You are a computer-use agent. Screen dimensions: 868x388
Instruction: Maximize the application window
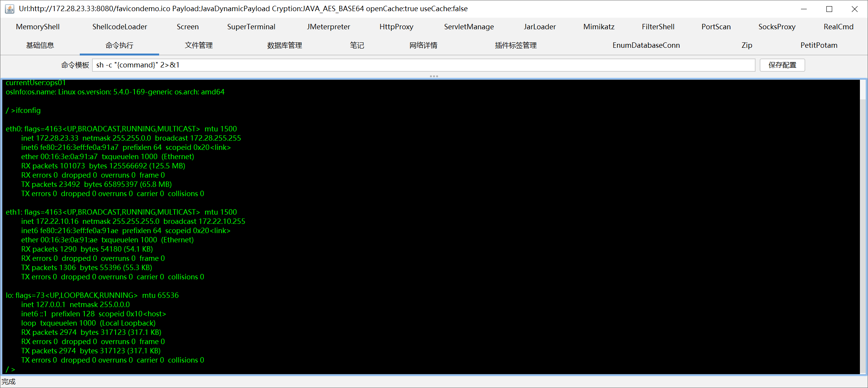coord(829,9)
